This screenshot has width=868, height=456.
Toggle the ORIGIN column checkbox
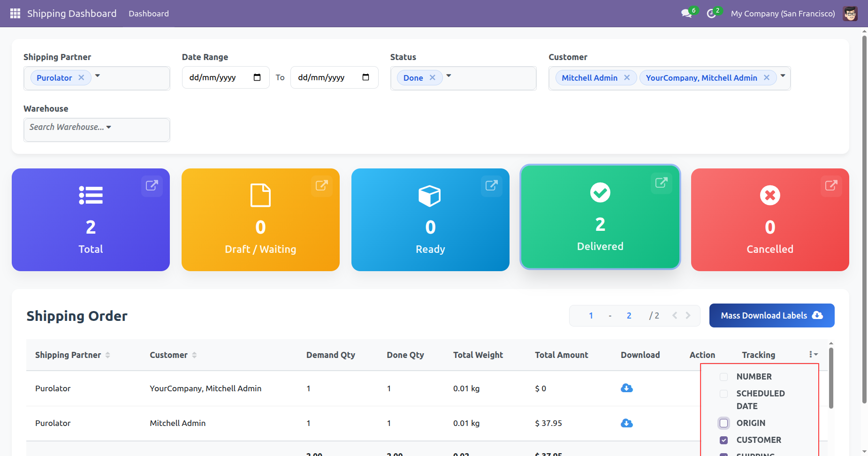click(x=723, y=423)
